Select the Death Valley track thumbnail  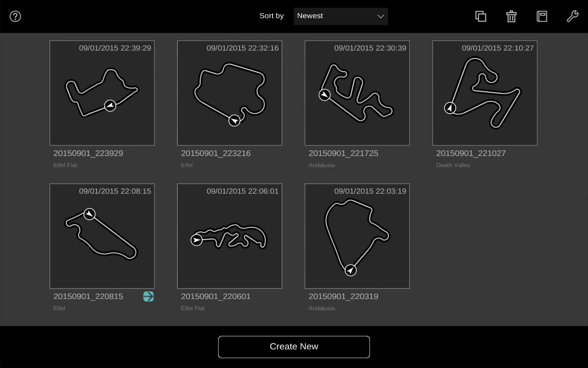pyautogui.click(x=484, y=93)
